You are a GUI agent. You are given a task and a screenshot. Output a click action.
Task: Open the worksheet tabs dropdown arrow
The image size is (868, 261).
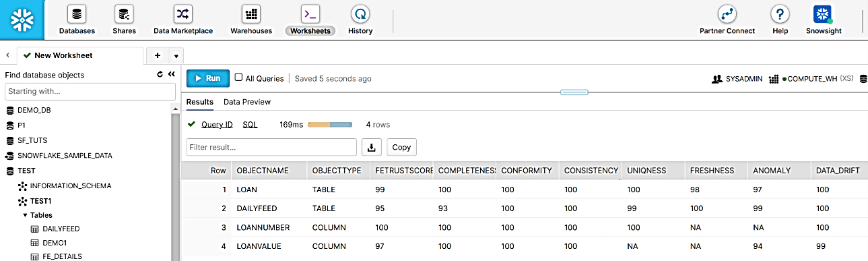[176, 55]
